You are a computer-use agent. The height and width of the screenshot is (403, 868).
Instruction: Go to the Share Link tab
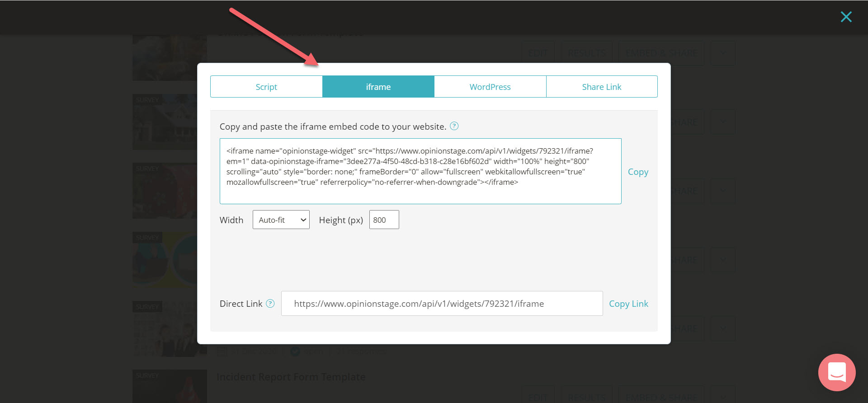tap(602, 87)
